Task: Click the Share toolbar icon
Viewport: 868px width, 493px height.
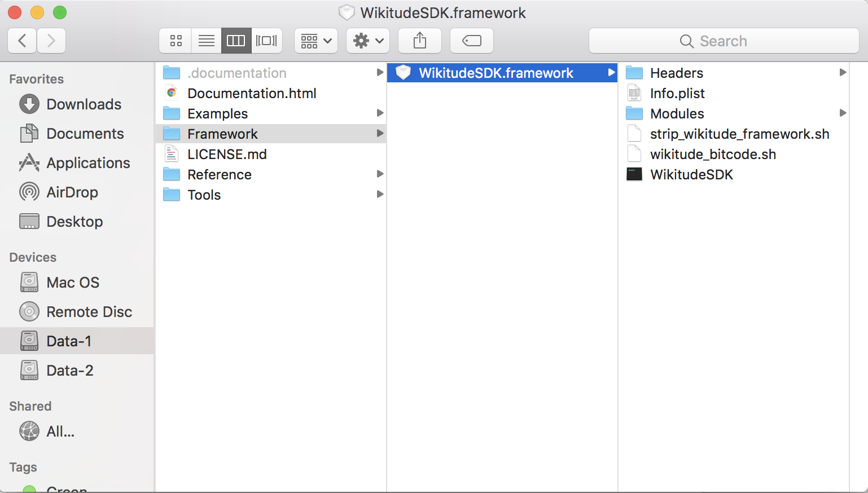Action: point(420,41)
